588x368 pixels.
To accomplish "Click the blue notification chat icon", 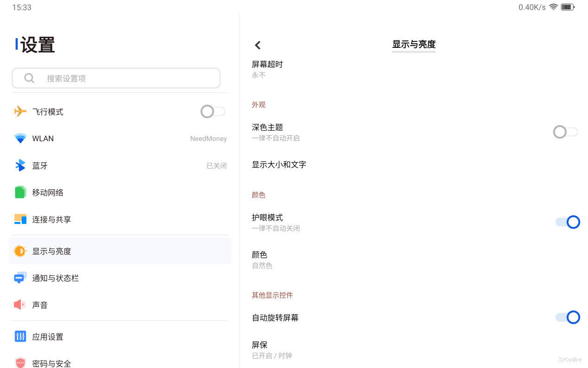I will click(x=20, y=278).
